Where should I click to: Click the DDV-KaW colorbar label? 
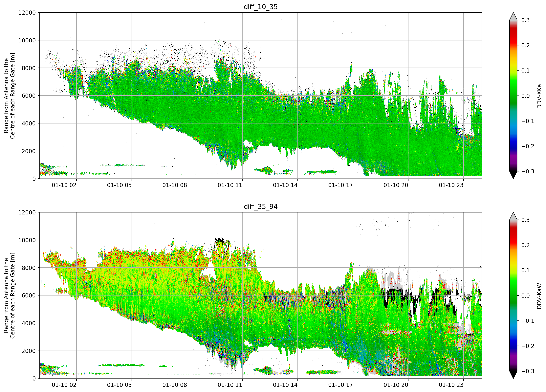[x=539, y=296]
